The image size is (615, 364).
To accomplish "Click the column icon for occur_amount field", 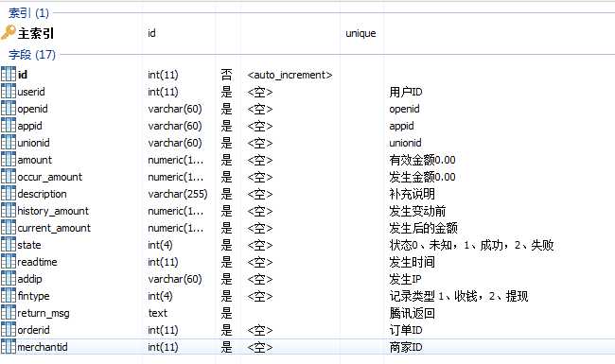I will tap(9, 176).
